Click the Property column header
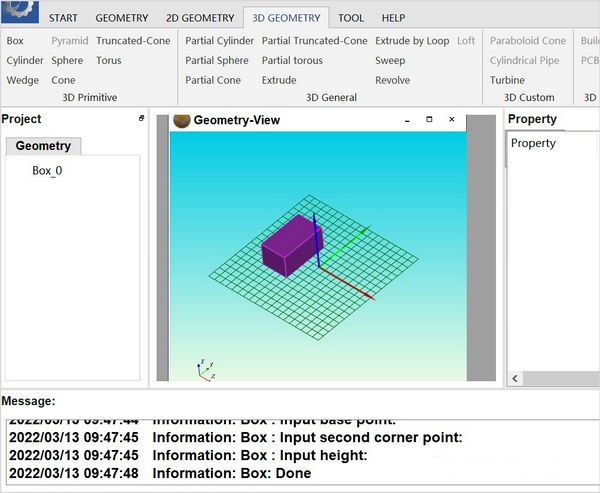The height and width of the screenshot is (493, 600). (x=533, y=143)
